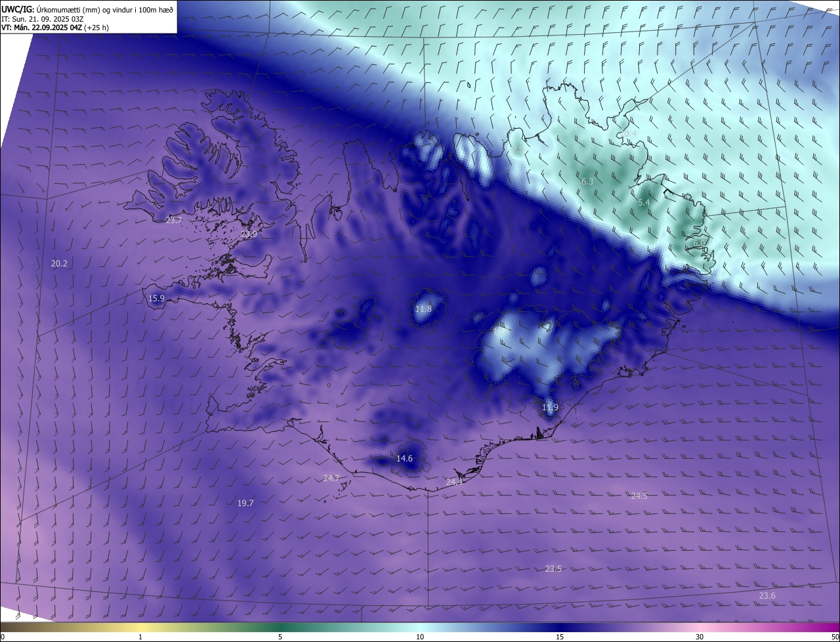The width and height of the screenshot is (840, 642).
Task: Click the UWC/IG Úrkomumætti title line
Action: point(87,9)
